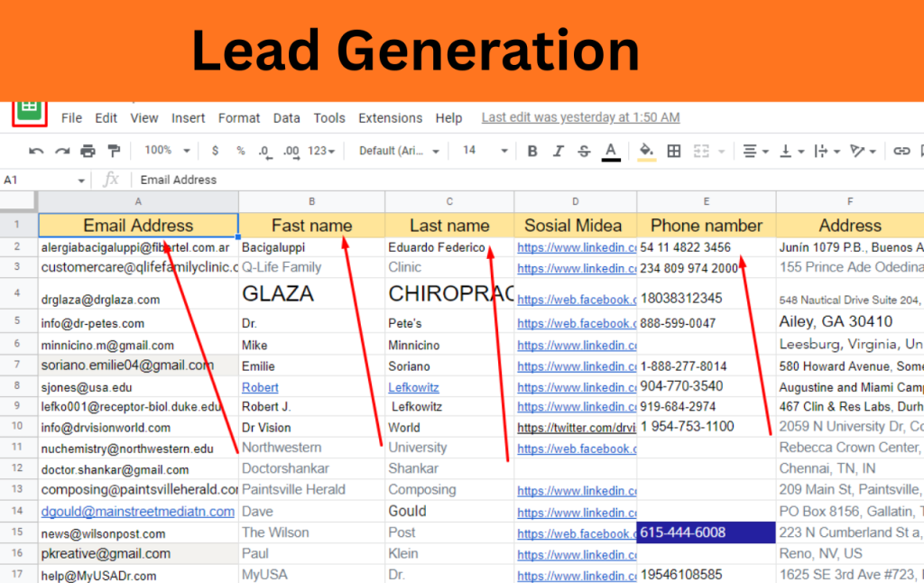Image resolution: width=924 pixels, height=583 pixels.
Task: Open the fill color paint bucket
Action: (646, 151)
